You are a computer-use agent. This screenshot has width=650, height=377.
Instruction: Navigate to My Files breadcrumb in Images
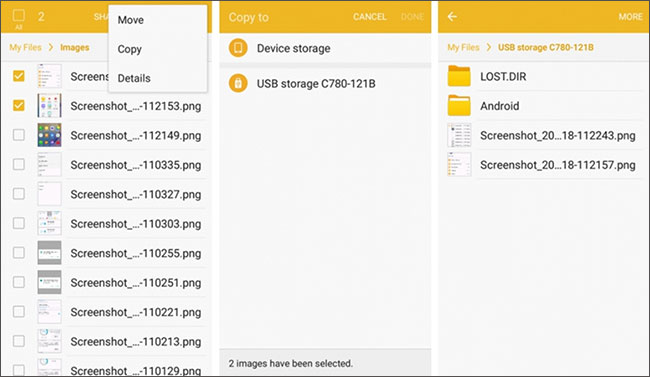(25, 47)
